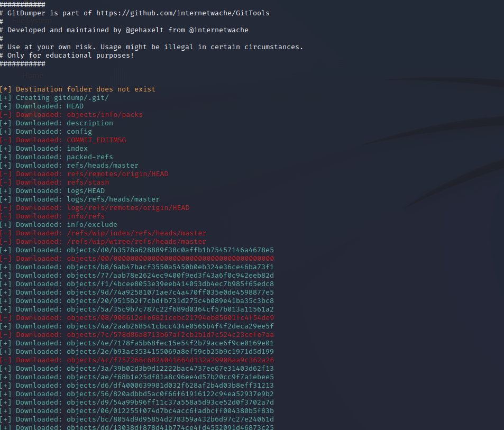Open the https://github.com/internetwache/GitTools URL
The width and height of the screenshot is (504, 430).
point(183,13)
